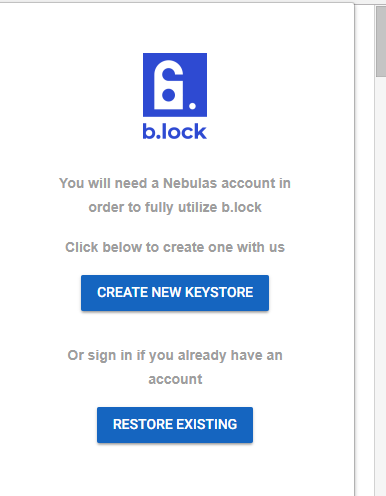Click the word 'account' above Restore Existing
The height and width of the screenshot is (496, 386).
coord(175,379)
